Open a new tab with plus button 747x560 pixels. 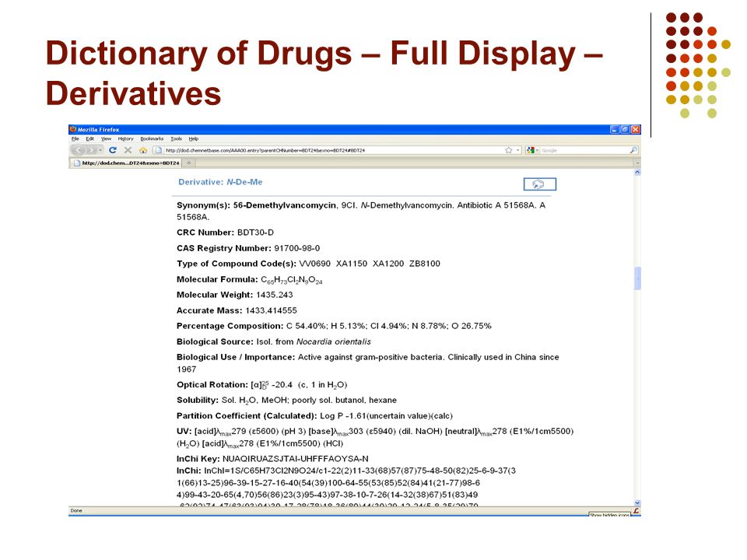click(188, 163)
